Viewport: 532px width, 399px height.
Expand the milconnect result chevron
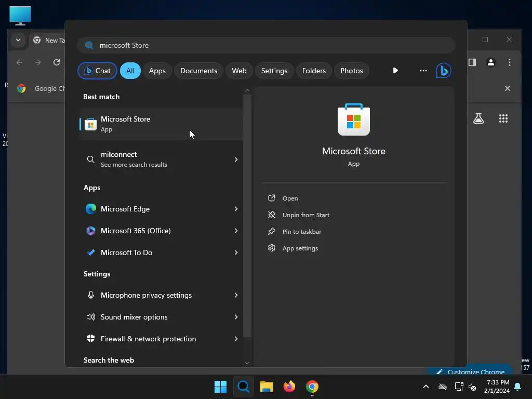pyautogui.click(x=236, y=159)
